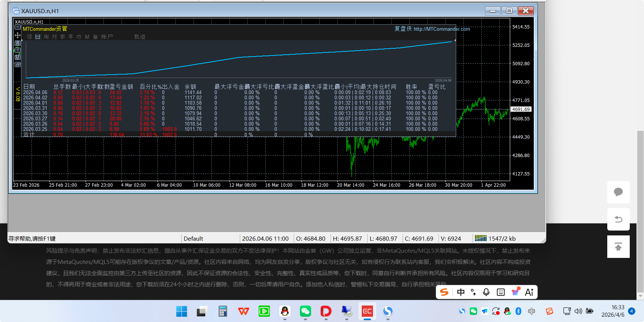Click the back arrow button on the webpage
644x322 pixels.
619,219
